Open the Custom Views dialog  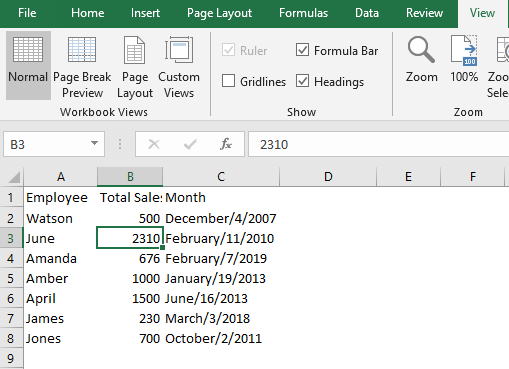point(179,65)
